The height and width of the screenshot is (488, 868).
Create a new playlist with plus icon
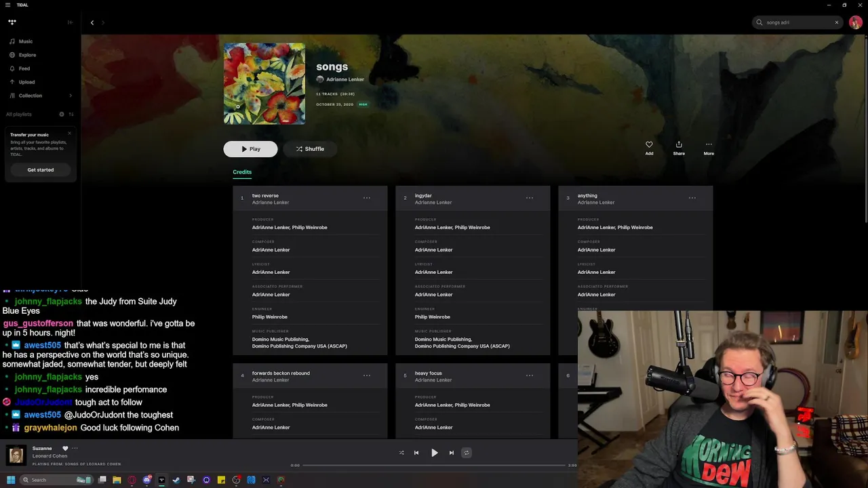click(62, 114)
